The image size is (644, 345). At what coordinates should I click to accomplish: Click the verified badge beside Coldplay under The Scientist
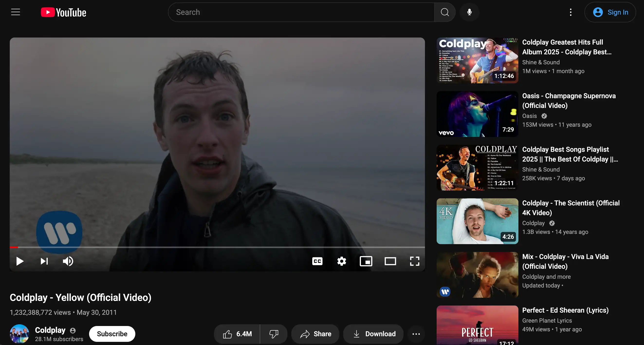552,223
